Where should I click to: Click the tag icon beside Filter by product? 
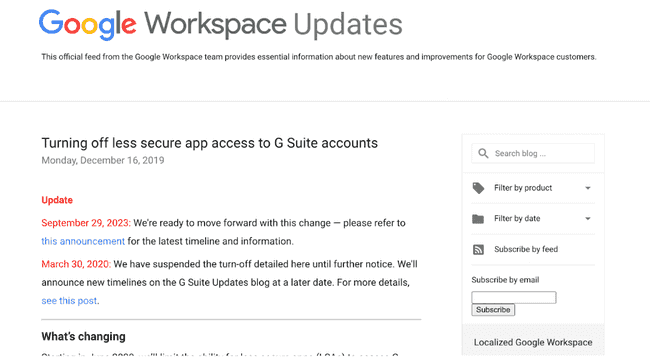pos(478,188)
